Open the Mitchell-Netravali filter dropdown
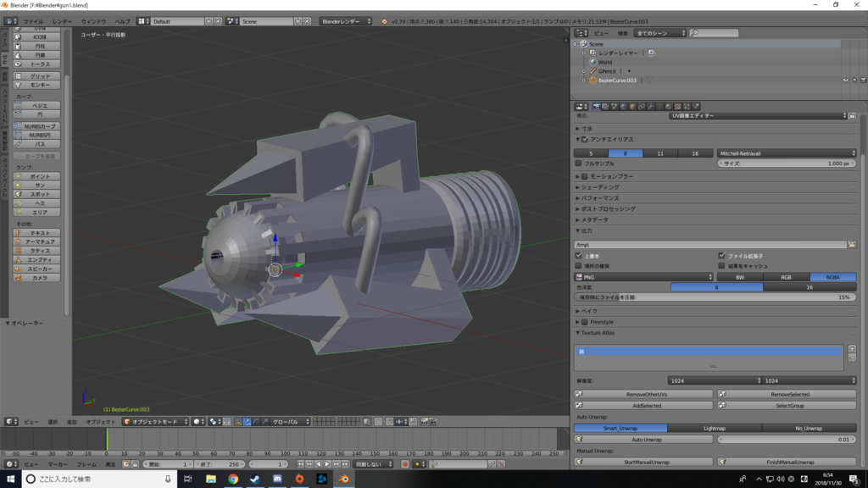This screenshot has height=488, width=868. (x=786, y=153)
